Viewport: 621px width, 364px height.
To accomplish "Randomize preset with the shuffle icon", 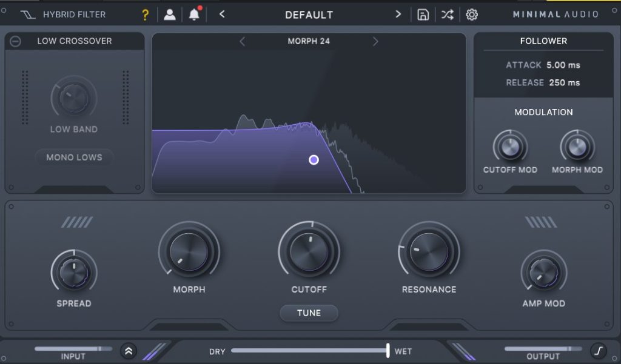I will coord(447,15).
